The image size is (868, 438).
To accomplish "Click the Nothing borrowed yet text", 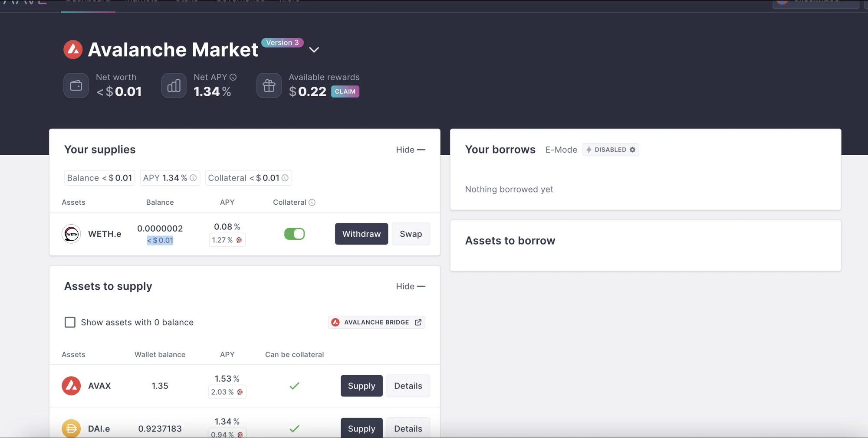I will click(x=509, y=190).
